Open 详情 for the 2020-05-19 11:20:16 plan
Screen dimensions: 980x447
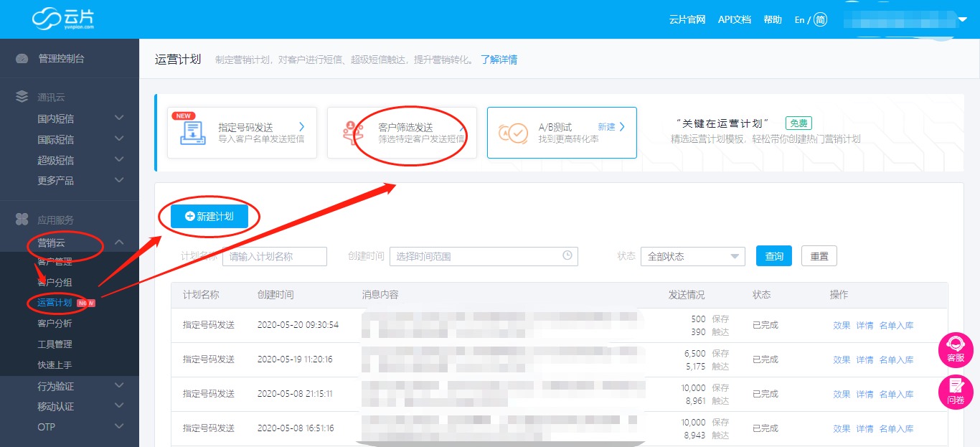pos(864,359)
